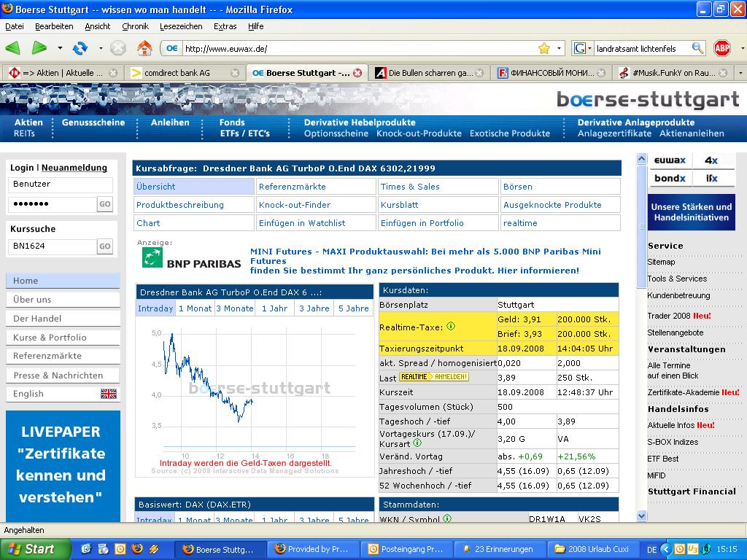
Task: Open the Chronik menu
Action: [x=135, y=26]
